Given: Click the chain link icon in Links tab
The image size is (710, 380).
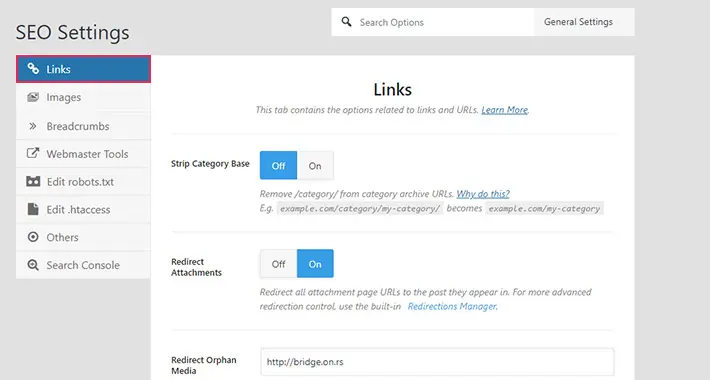Looking at the screenshot, I should tap(33, 69).
